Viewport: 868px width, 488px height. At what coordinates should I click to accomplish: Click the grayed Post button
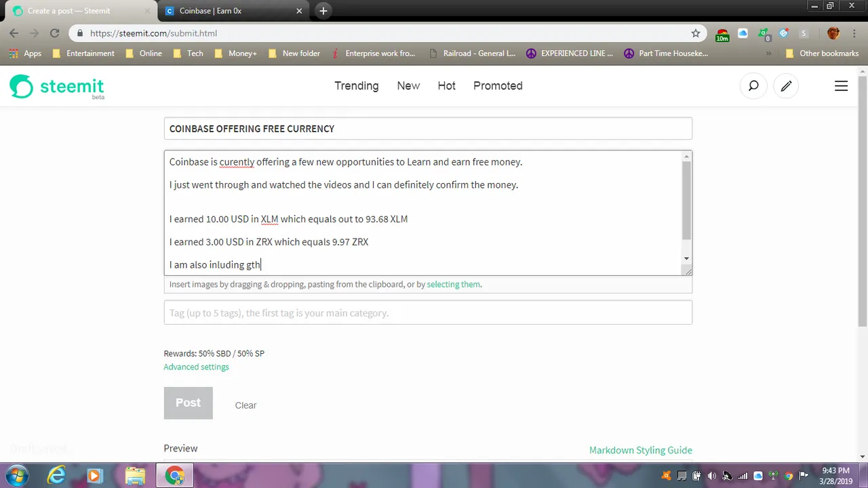pos(188,403)
